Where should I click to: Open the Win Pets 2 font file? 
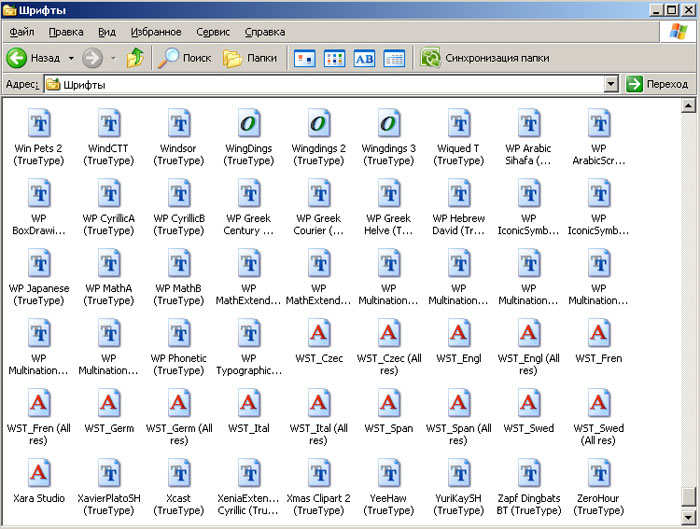pos(39,125)
